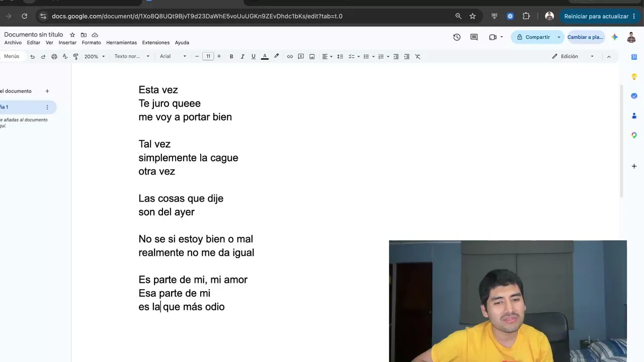The height and width of the screenshot is (362, 644).
Task: Collapse the menus with the up chevron
Action: coord(609,56)
